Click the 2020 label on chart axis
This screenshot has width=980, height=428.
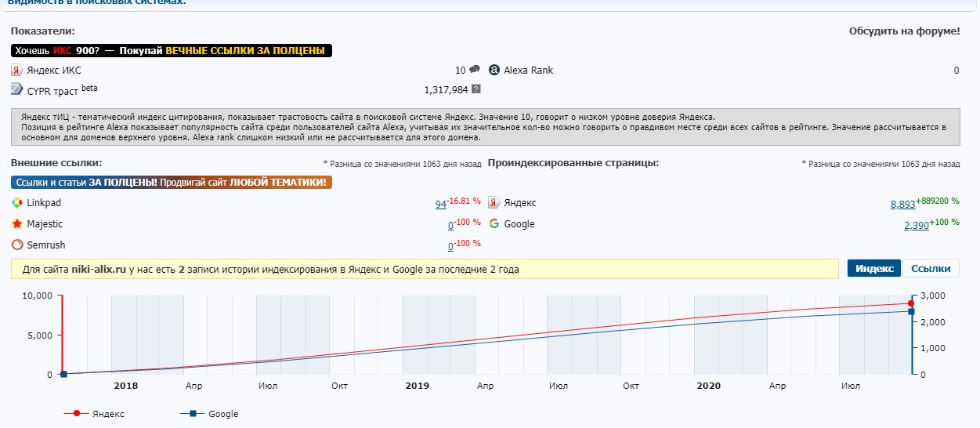click(708, 386)
